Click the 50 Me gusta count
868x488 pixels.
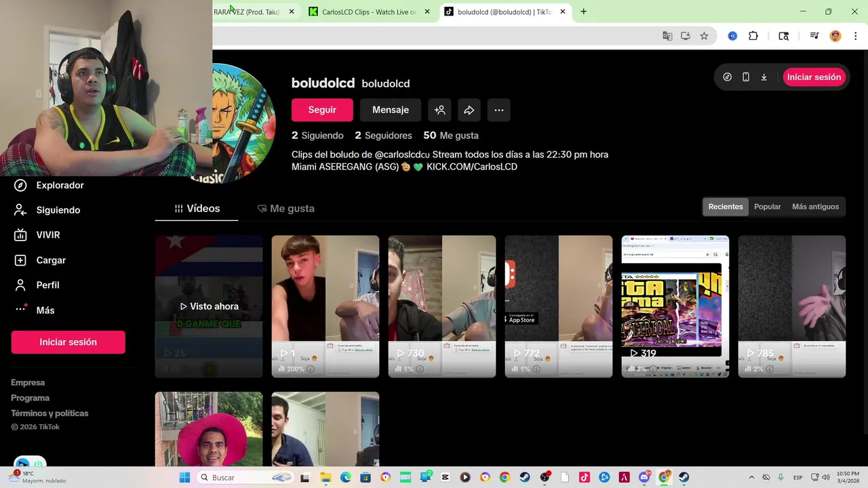(451, 136)
